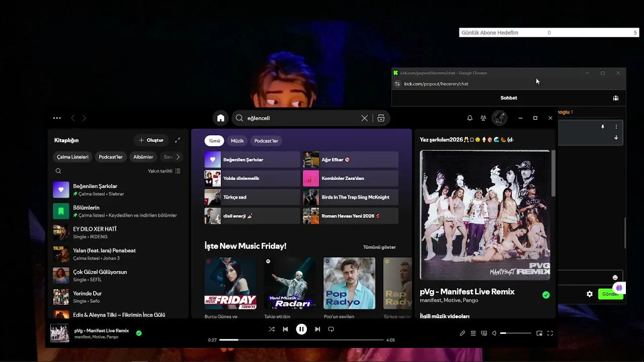Image resolution: width=644 pixels, height=362 pixels.
Task: Open Beğenilen Şarkılar shortcut card
Action: (252, 159)
